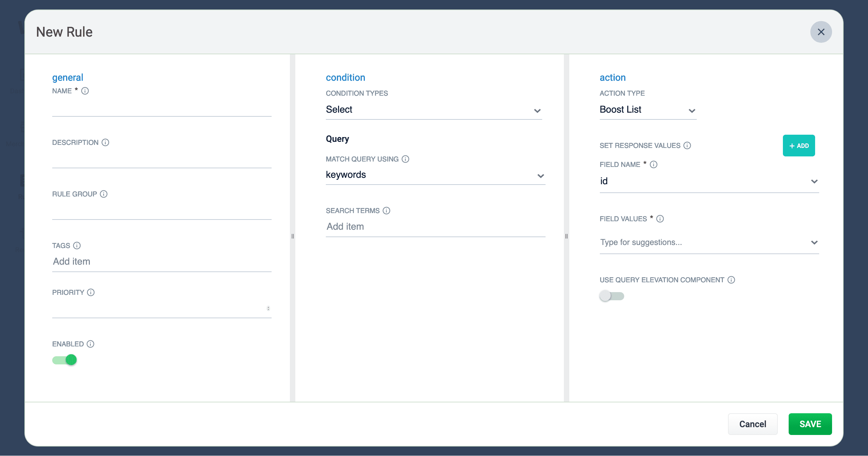Screen dimensions: 868x456
Task: Expand the Match Query Using keywords dropdown
Action: pyautogui.click(x=435, y=175)
